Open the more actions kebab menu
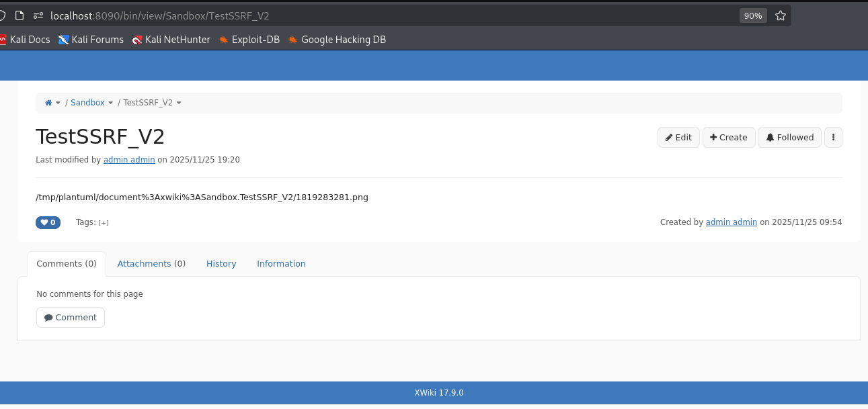The image size is (868, 409). pyautogui.click(x=833, y=137)
